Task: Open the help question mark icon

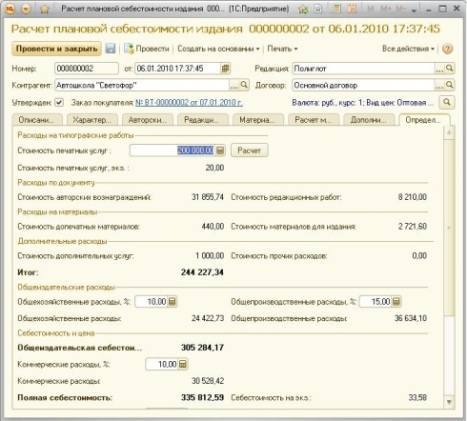Action: click(x=447, y=49)
